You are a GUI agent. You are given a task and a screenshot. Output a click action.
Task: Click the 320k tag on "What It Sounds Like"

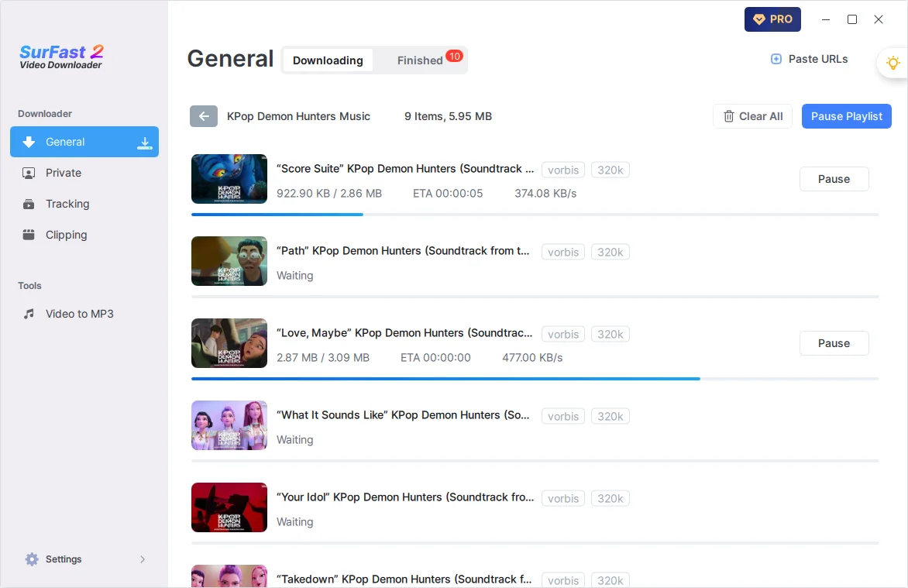[610, 416]
